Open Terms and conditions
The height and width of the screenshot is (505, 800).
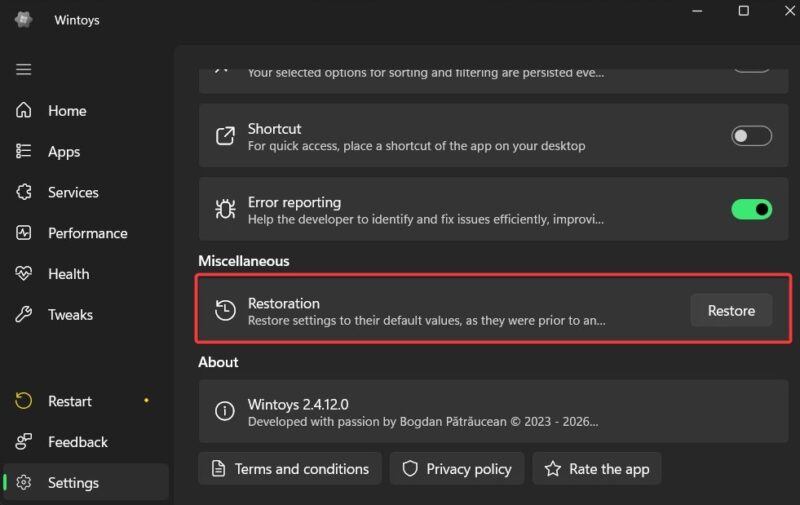coord(290,468)
